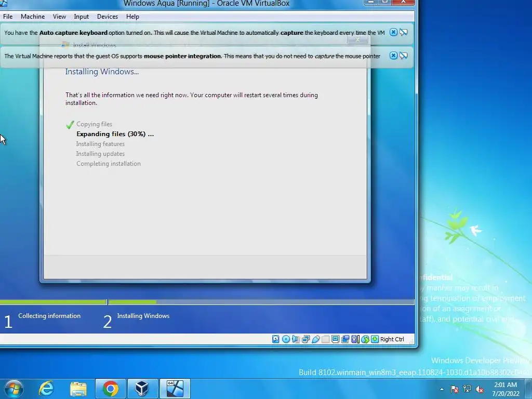Click the VirtualBox window resize grip corner
Screen dimensions: 532x399
tap(411, 342)
